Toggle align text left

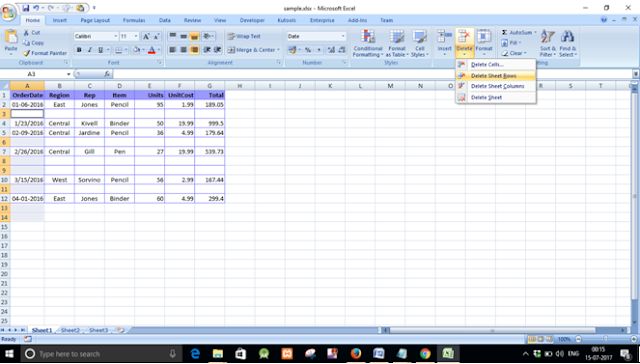(173, 50)
